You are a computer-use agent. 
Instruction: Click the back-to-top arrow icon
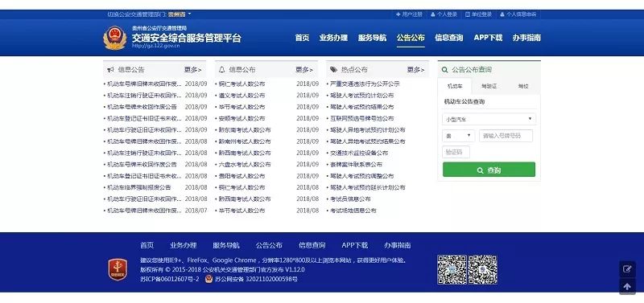click(x=627, y=287)
